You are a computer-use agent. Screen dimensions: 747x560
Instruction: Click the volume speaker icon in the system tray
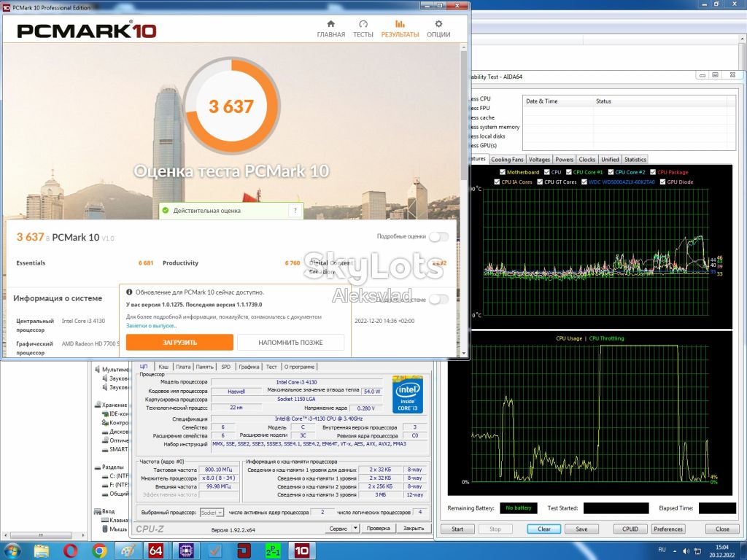pyautogui.click(x=686, y=551)
